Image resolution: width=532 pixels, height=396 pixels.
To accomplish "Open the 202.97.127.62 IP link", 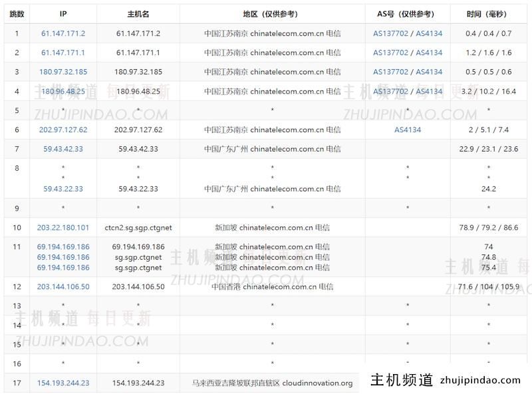I will click(63, 130).
